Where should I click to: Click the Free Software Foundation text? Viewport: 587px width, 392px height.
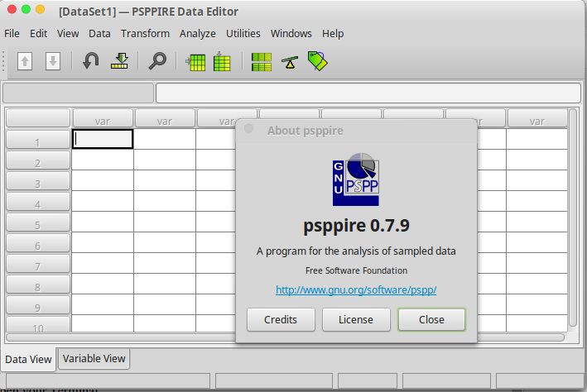point(356,270)
